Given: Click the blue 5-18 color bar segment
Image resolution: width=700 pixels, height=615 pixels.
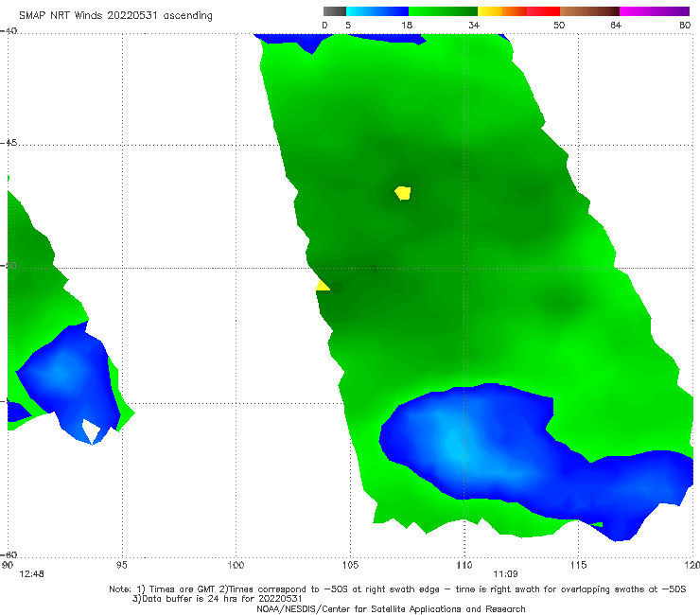Looking at the screenshot, I should [x=377, y=11].
